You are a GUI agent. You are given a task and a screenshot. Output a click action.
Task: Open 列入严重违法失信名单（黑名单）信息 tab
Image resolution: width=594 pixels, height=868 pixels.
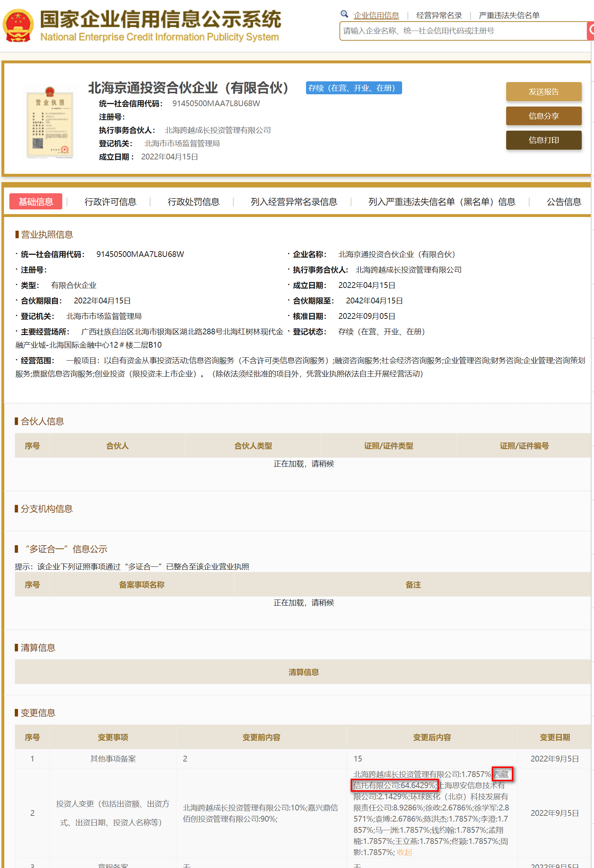click(x=442, y=202)
